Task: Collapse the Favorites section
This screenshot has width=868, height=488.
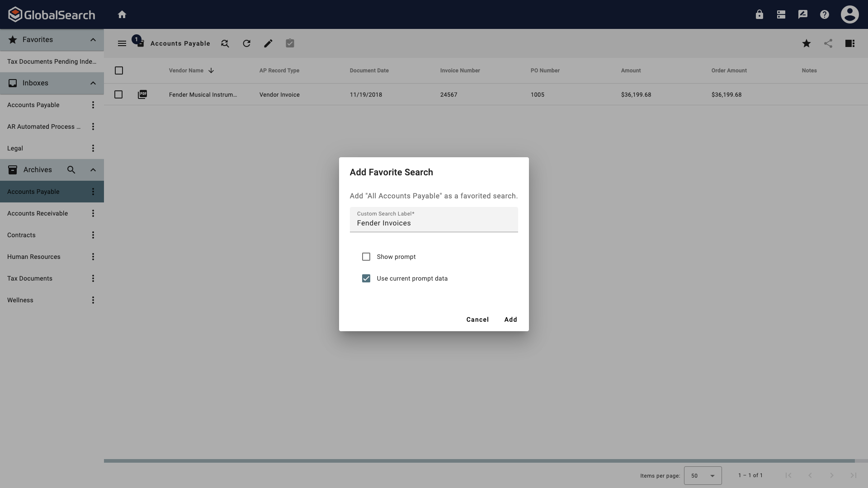Action: (x=93, y=40)
